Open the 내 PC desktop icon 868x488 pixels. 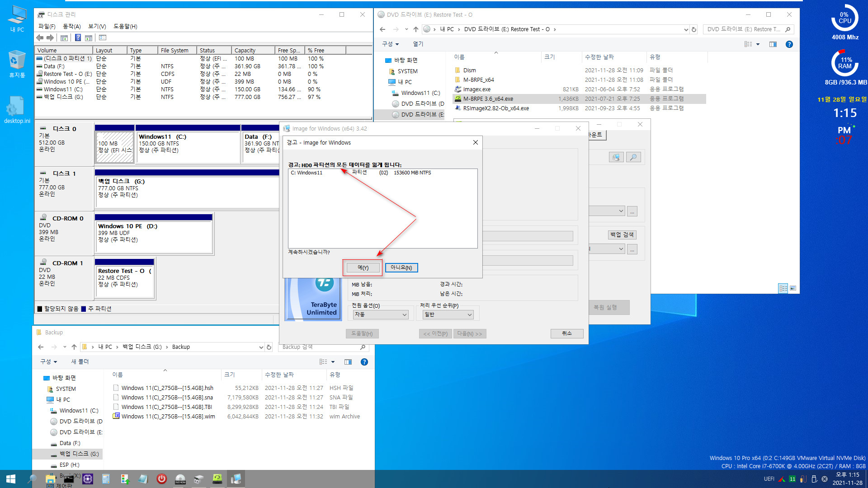[17, 19]
